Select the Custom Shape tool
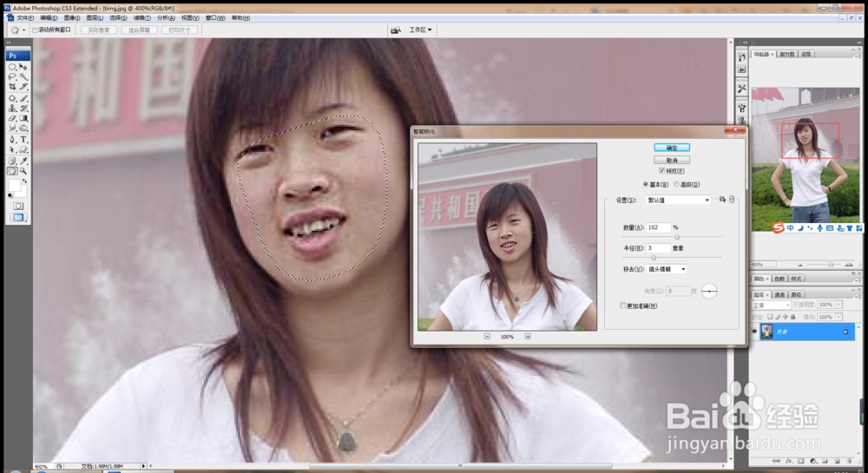Screen dimensions: 868x473 tap(23, 150)
